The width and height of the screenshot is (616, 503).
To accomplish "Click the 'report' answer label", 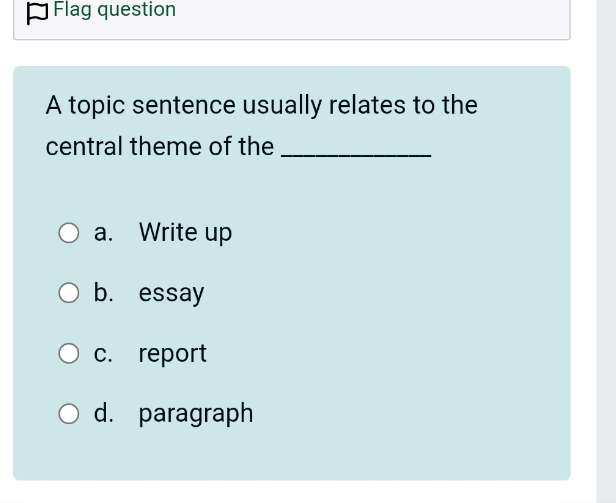I will [172, 354].
